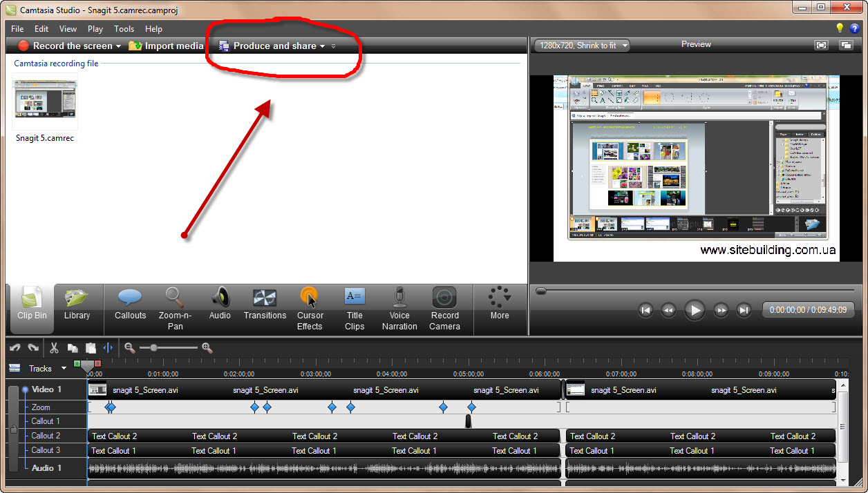Expand the More tools menu
This screenshot has width=868, height=493.
[500, 304]
